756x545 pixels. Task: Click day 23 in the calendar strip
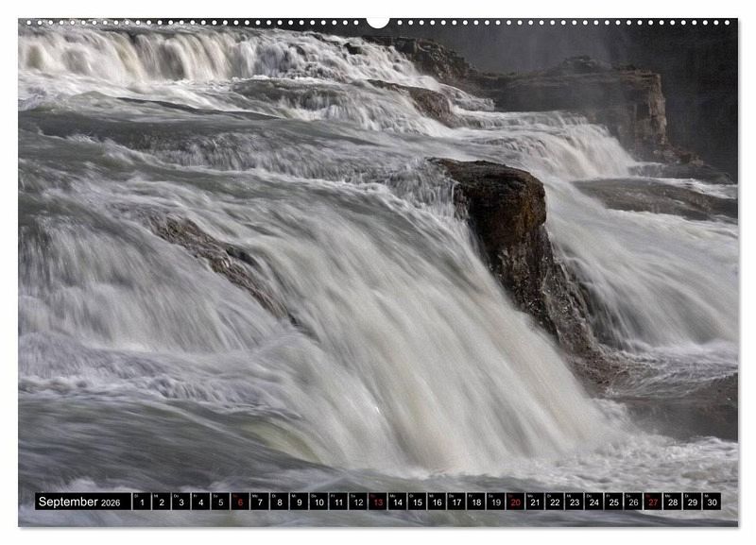point(575,502)
